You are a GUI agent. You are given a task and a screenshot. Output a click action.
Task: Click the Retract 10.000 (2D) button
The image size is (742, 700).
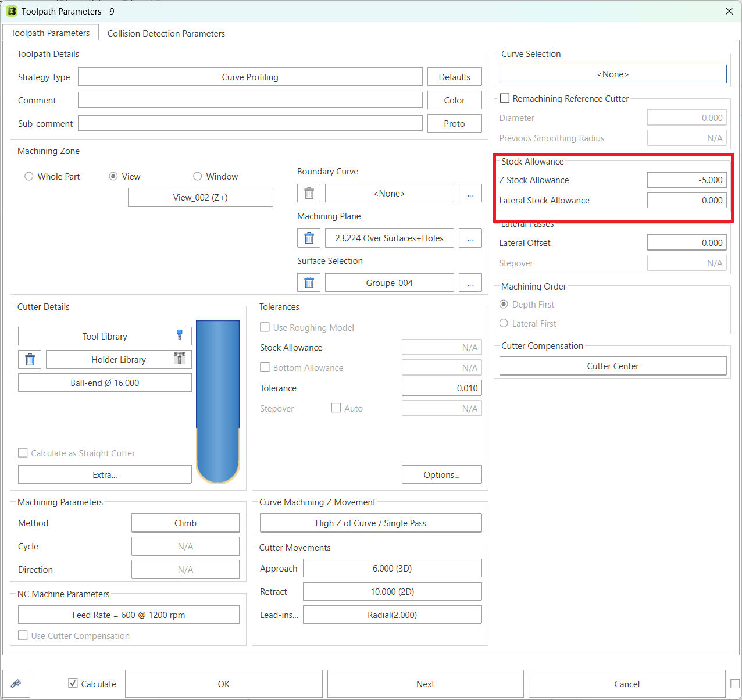(393, 591)
